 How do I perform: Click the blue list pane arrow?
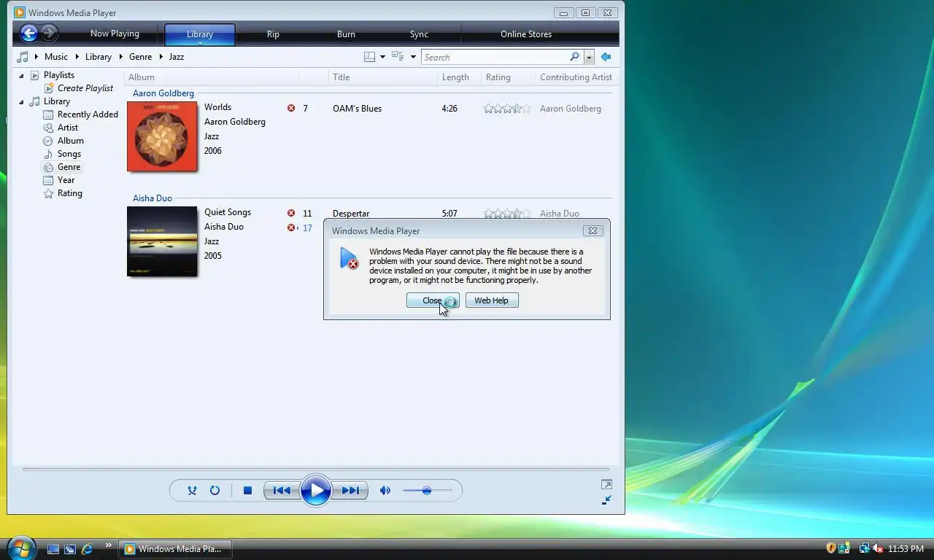click(606, 57)
